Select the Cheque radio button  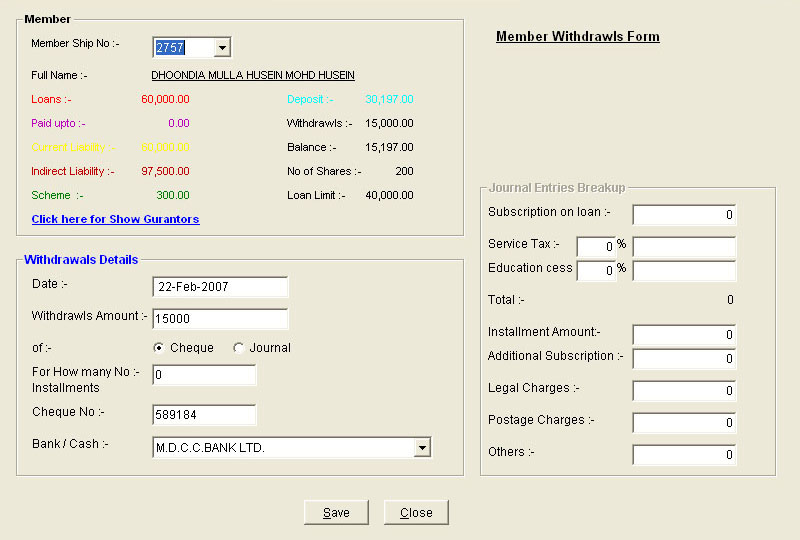tap(159, 348)
